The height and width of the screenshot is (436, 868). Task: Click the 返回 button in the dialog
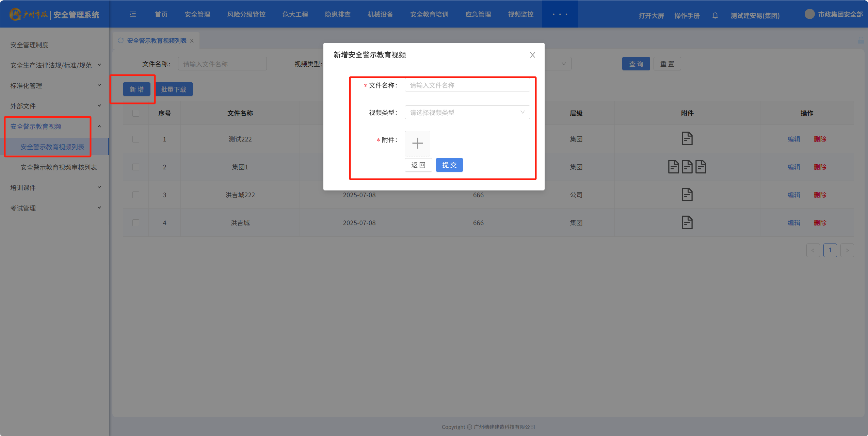418,165
